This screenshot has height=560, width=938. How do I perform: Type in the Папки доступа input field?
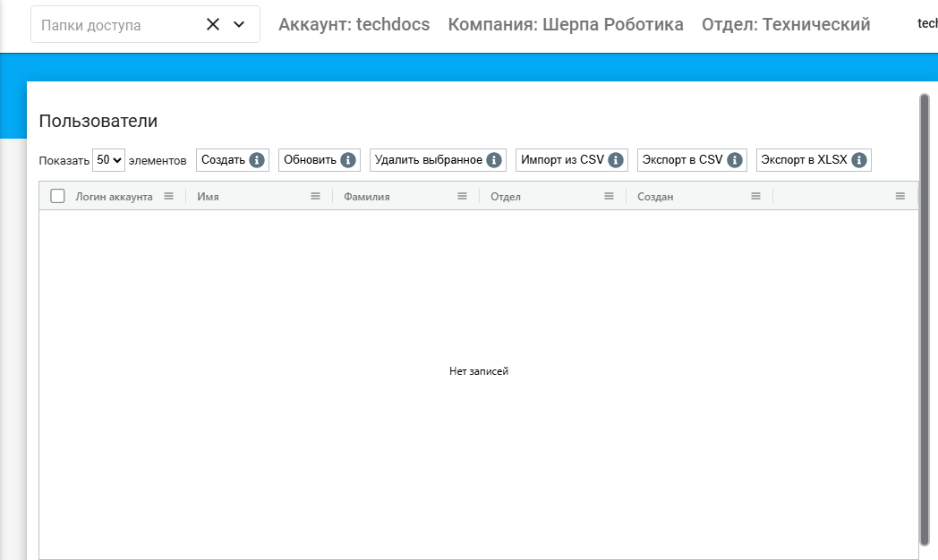click(116, 25)
